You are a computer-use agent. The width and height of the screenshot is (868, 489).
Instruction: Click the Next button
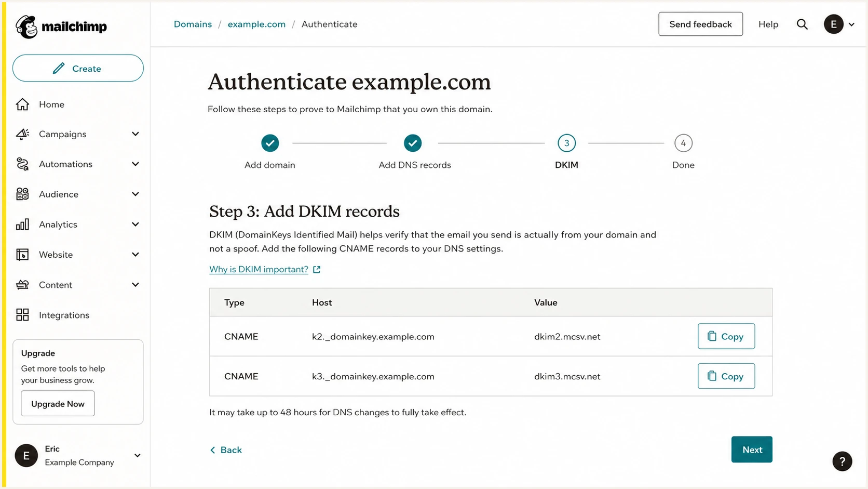tap(752, 450)
